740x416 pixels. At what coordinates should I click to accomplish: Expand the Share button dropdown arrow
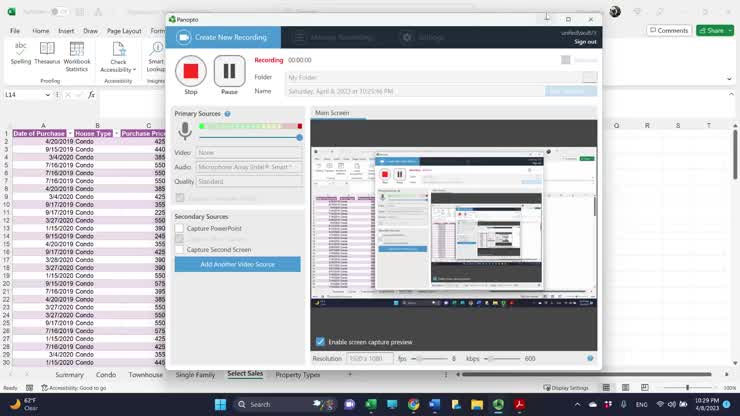[731, 31]
